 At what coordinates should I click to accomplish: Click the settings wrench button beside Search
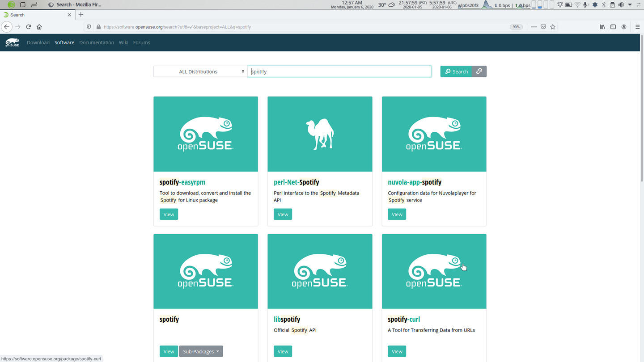(479, 72)
